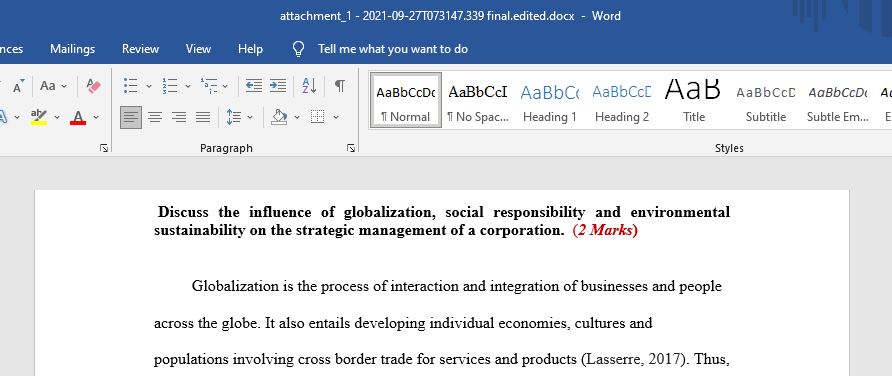892x376 pixels.
Task: Click the Tell me what you want field
Action: (x=393, y=49)
